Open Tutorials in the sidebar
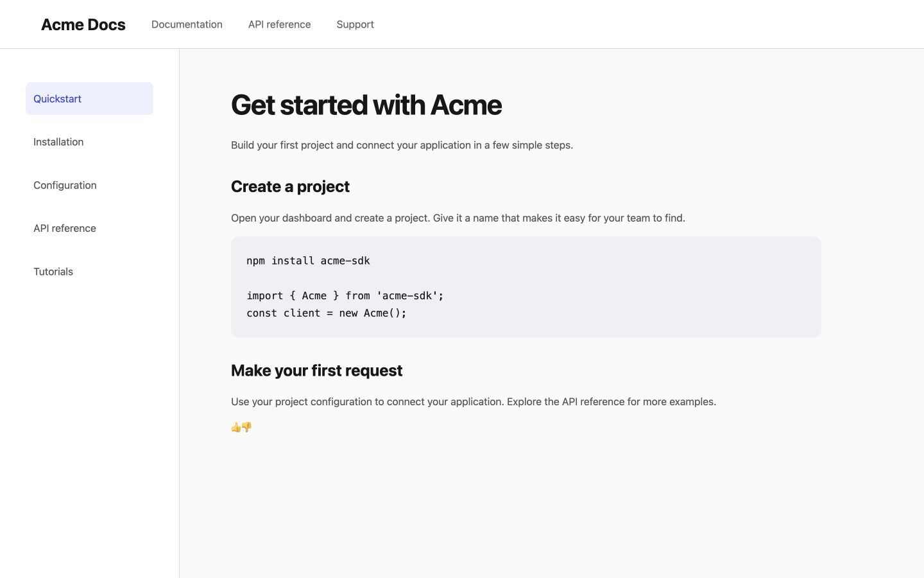The height and width of the screenshot is (578, 924). click(89, 272)
